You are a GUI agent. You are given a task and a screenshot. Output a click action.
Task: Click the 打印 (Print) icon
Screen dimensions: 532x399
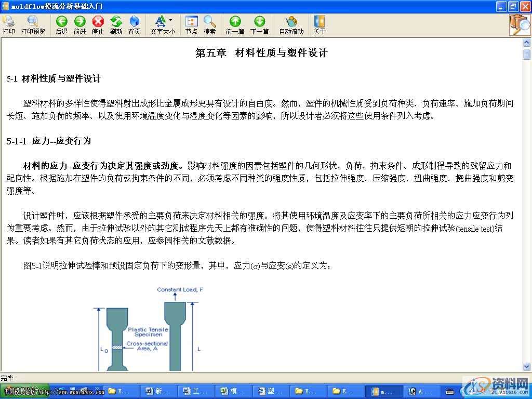8,24
